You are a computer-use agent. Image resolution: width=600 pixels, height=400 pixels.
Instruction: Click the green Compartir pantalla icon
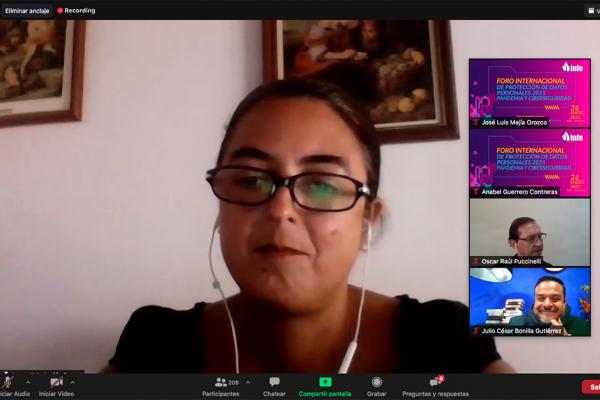click(325, 382)
